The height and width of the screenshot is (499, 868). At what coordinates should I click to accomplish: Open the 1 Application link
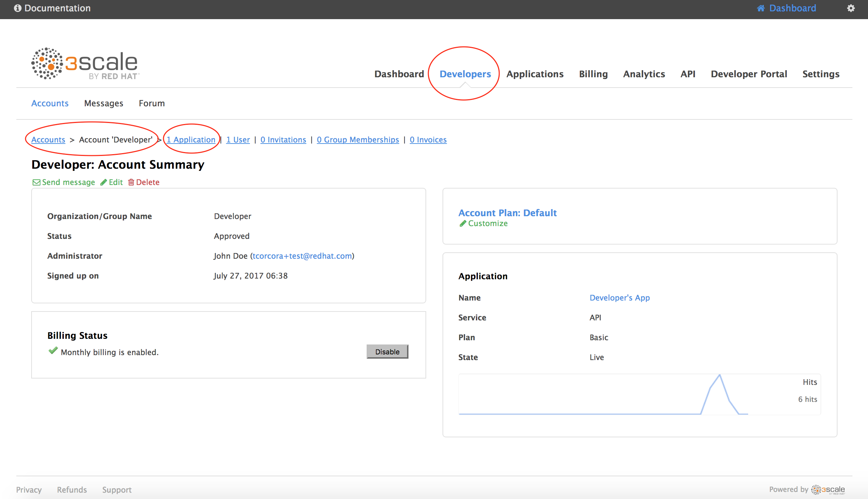point(191,140)
